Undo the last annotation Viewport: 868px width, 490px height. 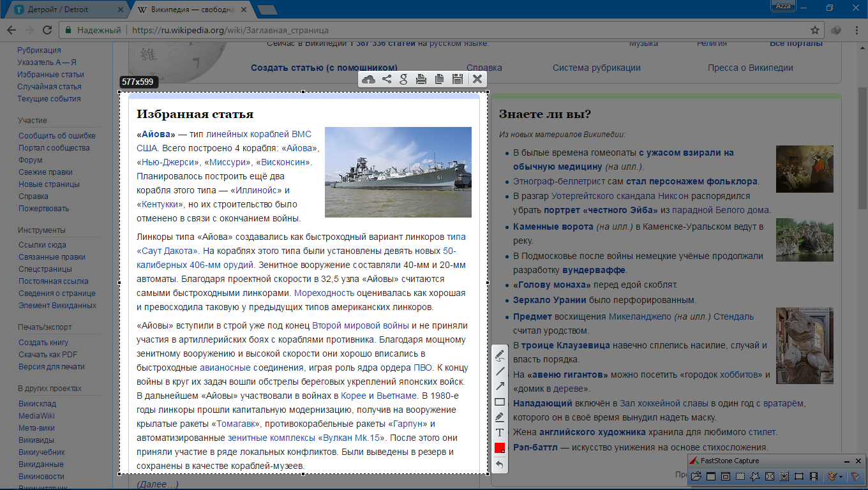pos(500,464)
